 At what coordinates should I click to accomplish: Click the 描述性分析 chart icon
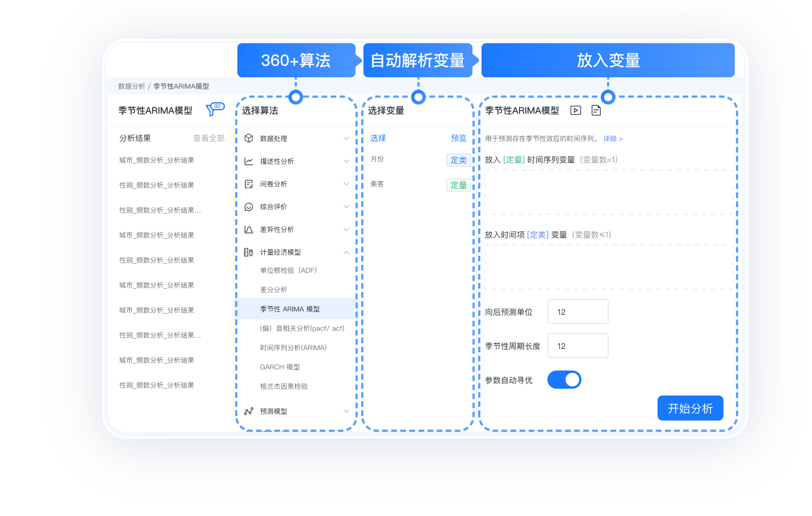coord(249,161)
